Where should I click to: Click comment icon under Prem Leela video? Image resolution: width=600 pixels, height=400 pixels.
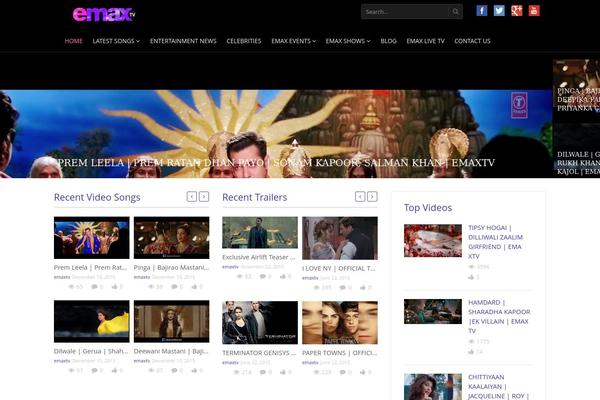(94, 286)
